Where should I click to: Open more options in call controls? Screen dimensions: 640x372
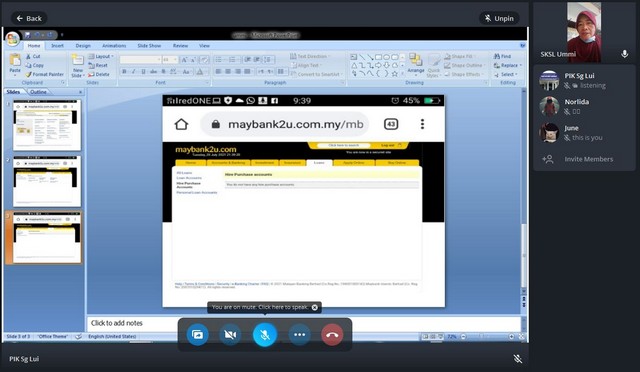pos(299,335)
